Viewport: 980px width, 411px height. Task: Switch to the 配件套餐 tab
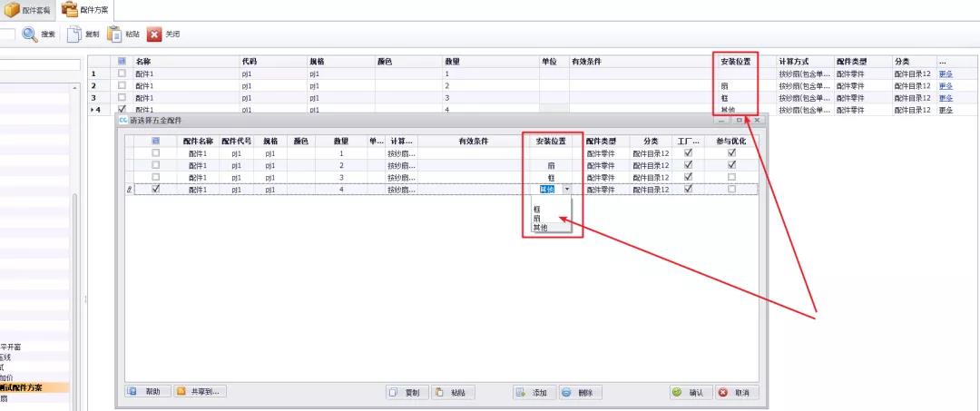(x=28, y=10)
